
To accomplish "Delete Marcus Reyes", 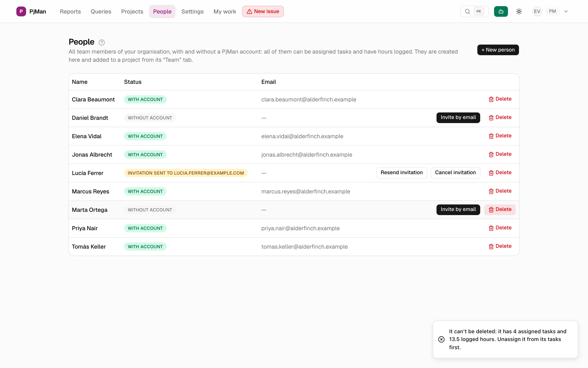I will point(500,191).
